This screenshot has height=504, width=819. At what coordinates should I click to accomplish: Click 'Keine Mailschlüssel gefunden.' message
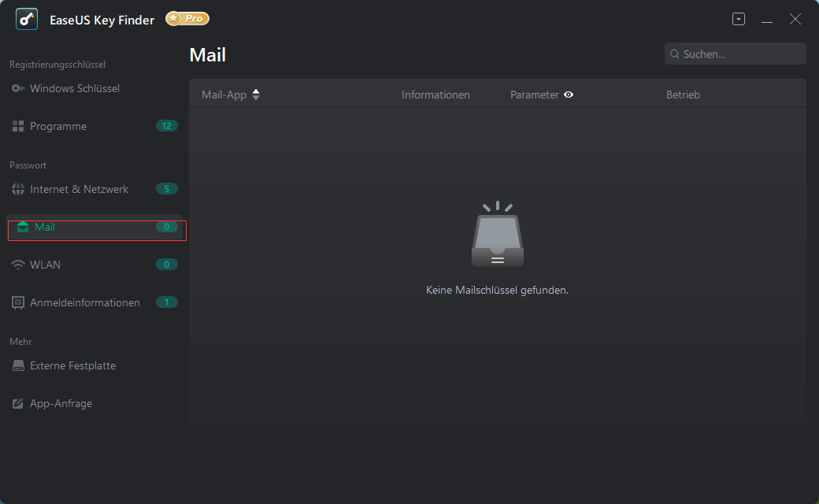point(497,290)
